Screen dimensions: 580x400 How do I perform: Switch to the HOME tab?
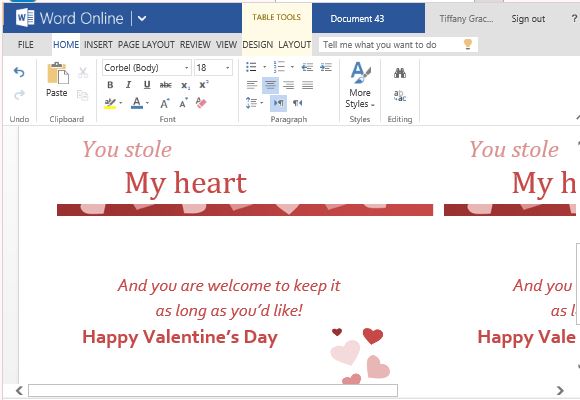(x=66, y=45)
